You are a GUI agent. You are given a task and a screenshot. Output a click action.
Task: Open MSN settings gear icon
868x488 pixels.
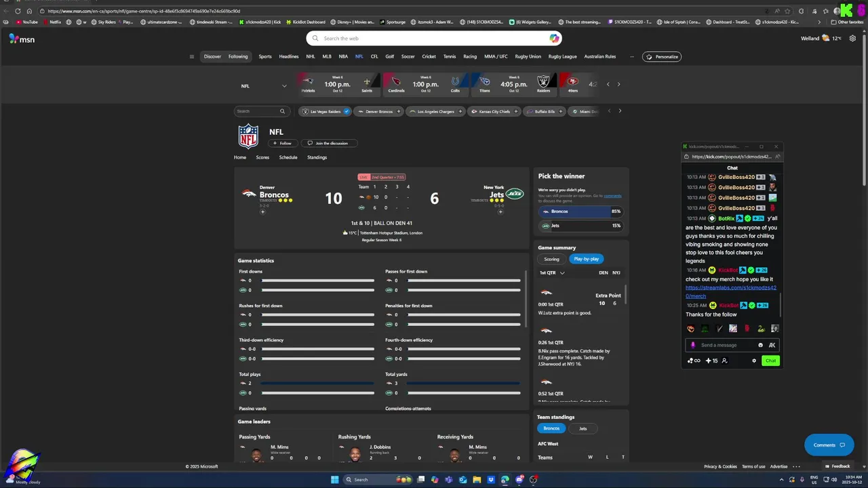tap(852, 38)
